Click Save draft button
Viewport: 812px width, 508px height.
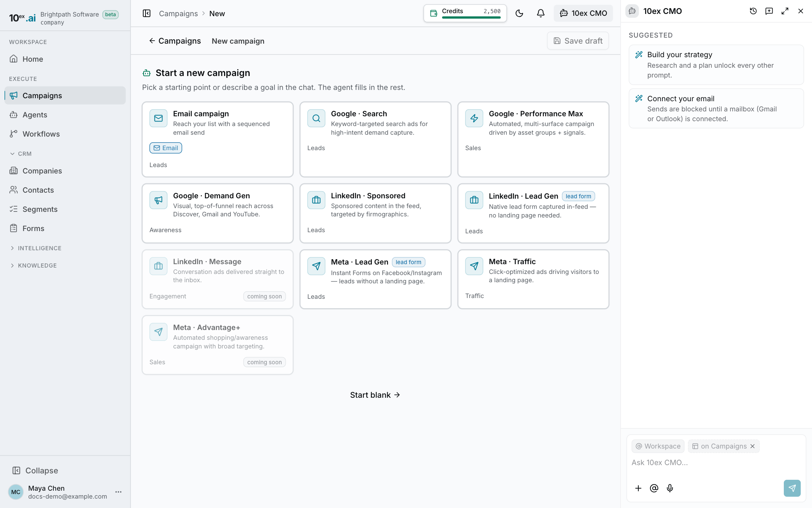pyautogui.click(x=578, y=41)
